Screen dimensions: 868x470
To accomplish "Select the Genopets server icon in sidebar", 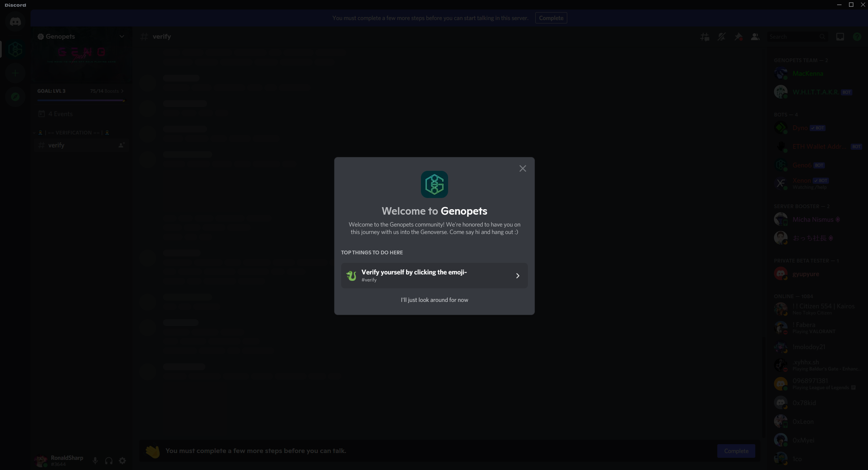I will click(x=15, y=50).
